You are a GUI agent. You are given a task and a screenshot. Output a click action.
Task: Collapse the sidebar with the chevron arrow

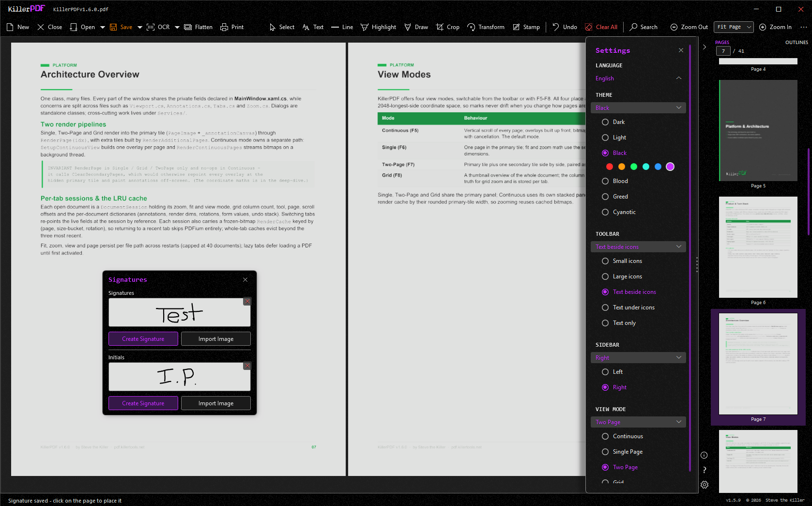705,47
